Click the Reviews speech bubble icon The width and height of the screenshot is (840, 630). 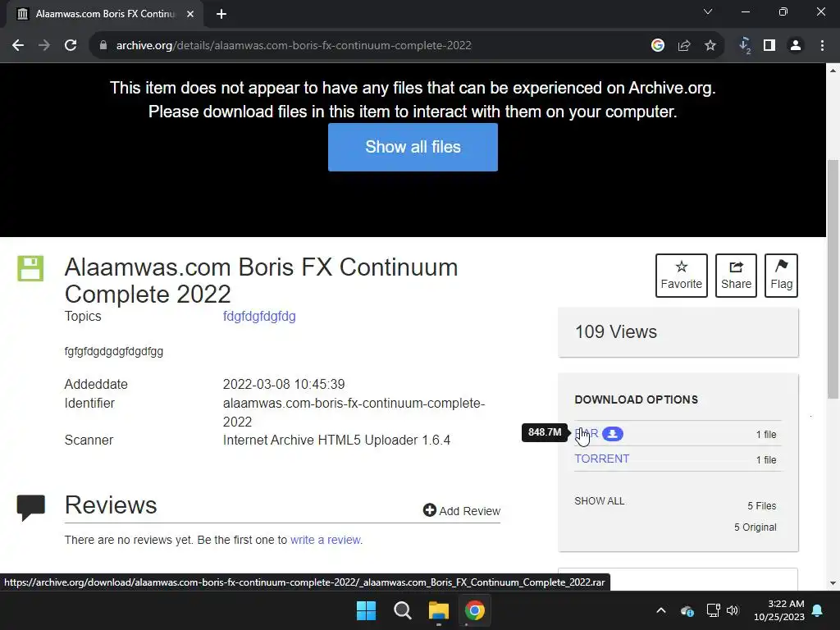pyautogui.click(x=31, y=507)
